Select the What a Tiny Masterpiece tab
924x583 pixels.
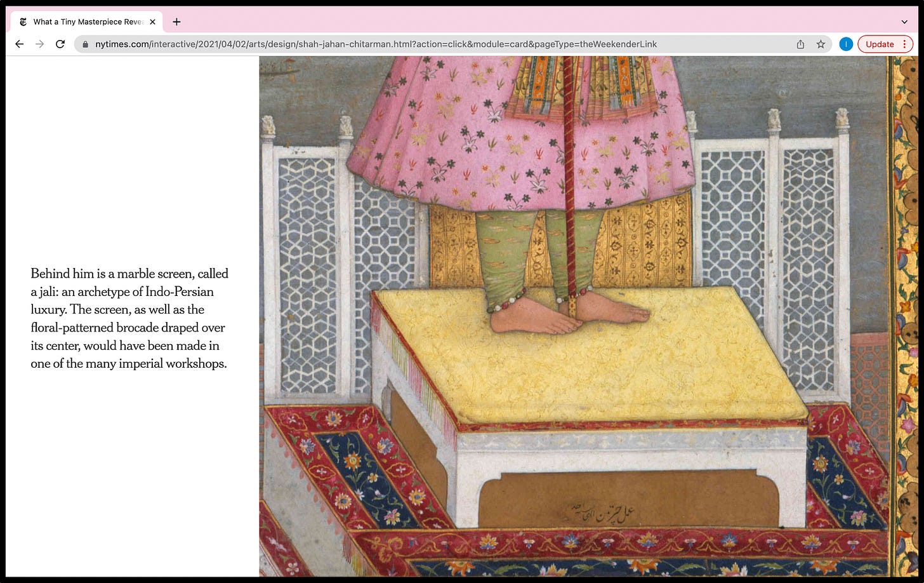[87, 22]
